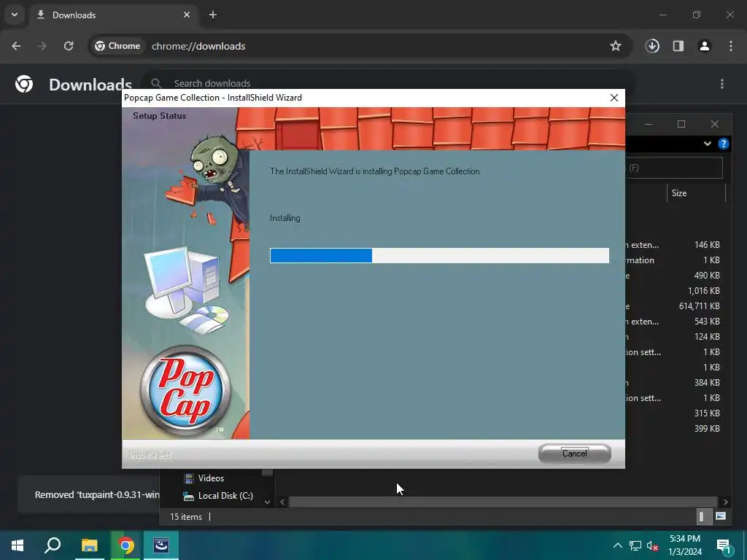The image size is (747, 560).
Task: Open the Windows Start menu
Action: (x=18, y=545)
